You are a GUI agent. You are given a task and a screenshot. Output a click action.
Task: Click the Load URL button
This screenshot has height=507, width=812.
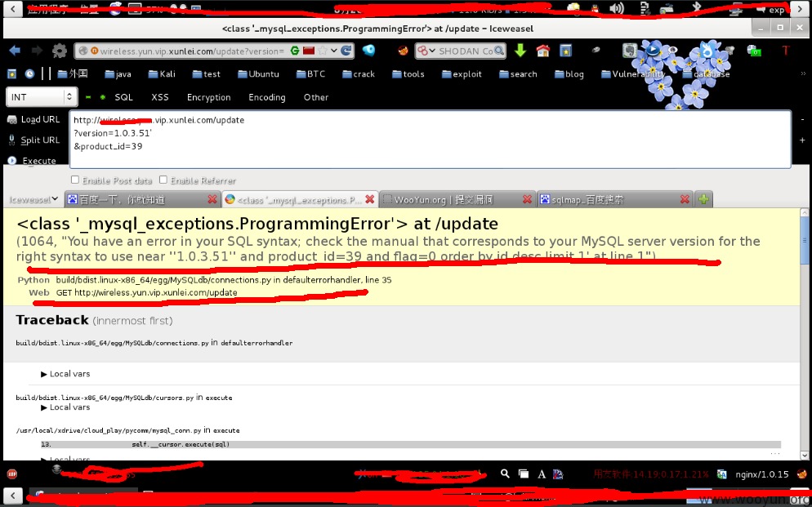[34, 119]
